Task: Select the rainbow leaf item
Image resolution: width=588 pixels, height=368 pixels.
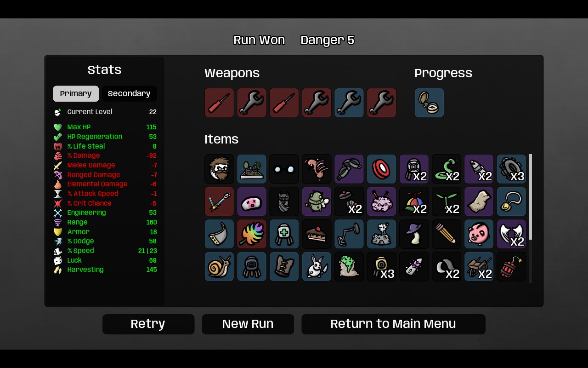Action: (252, 234)
